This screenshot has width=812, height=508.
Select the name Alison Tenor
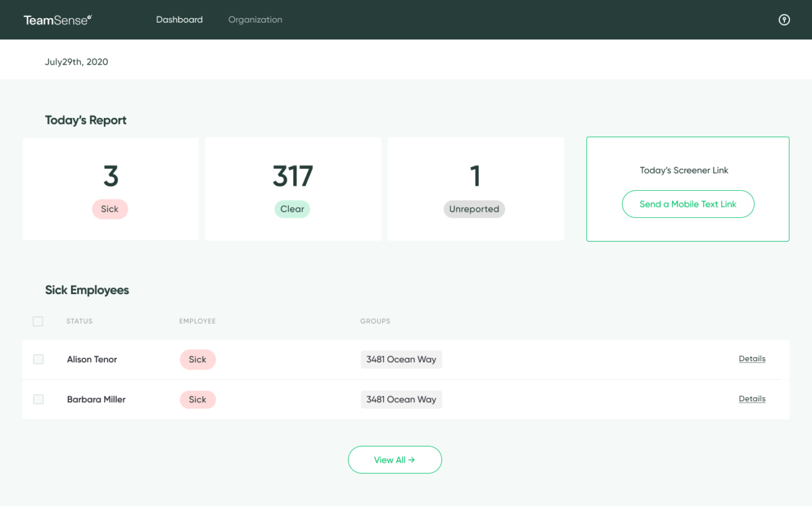(92, 360)
